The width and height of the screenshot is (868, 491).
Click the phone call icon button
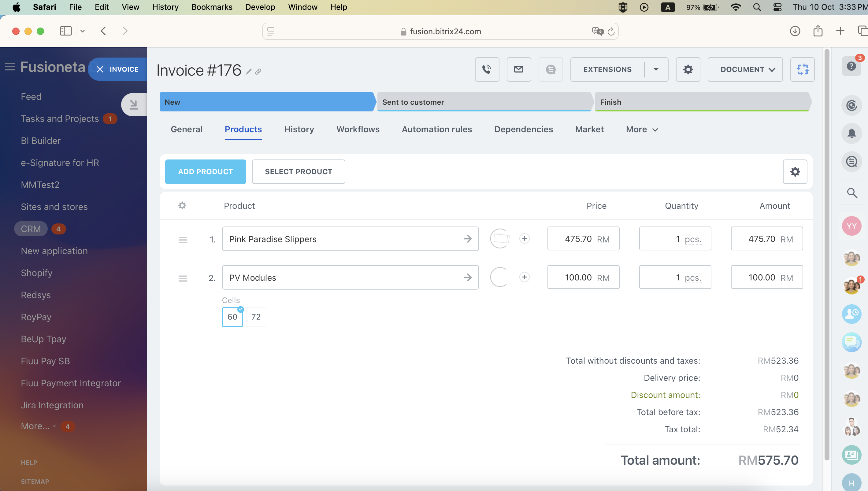click(x=487, y=69)
